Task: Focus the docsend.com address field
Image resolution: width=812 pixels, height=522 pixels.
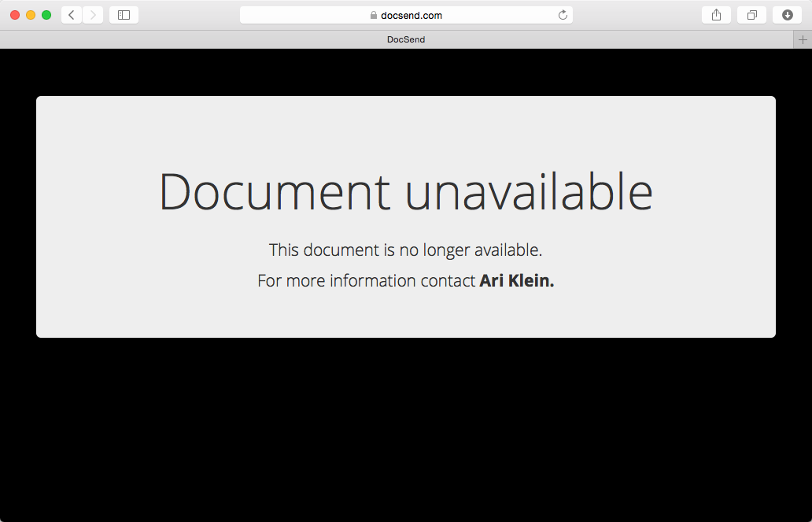Action: 406,15
